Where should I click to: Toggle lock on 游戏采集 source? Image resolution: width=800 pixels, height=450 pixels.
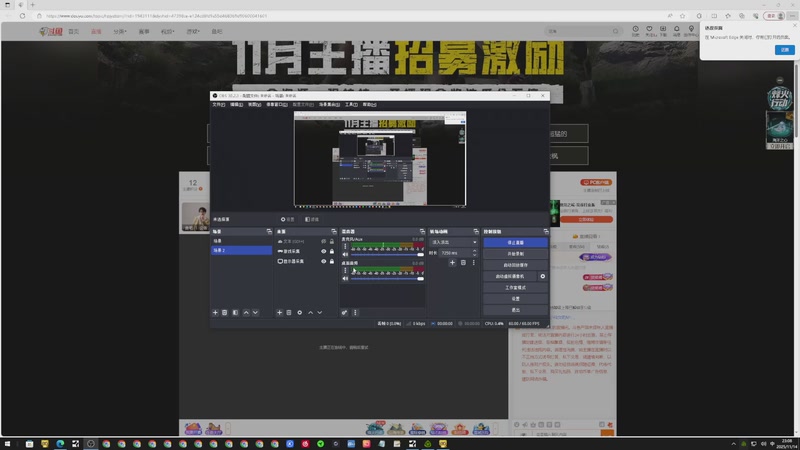[332, 251]
